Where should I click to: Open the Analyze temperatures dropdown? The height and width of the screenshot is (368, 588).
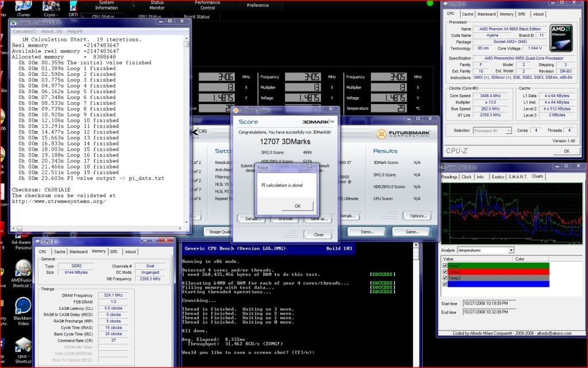[511, 250]
